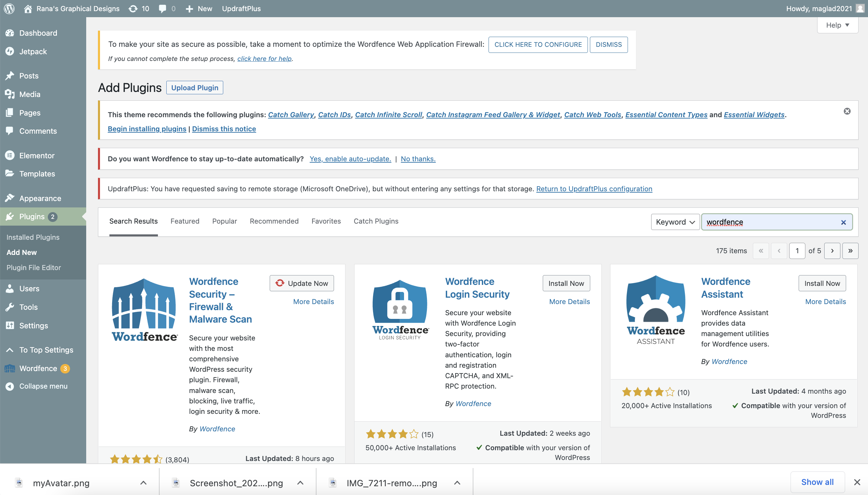Enable Wordfence auto-update link
868x495 pixels.
click(350, 159)
